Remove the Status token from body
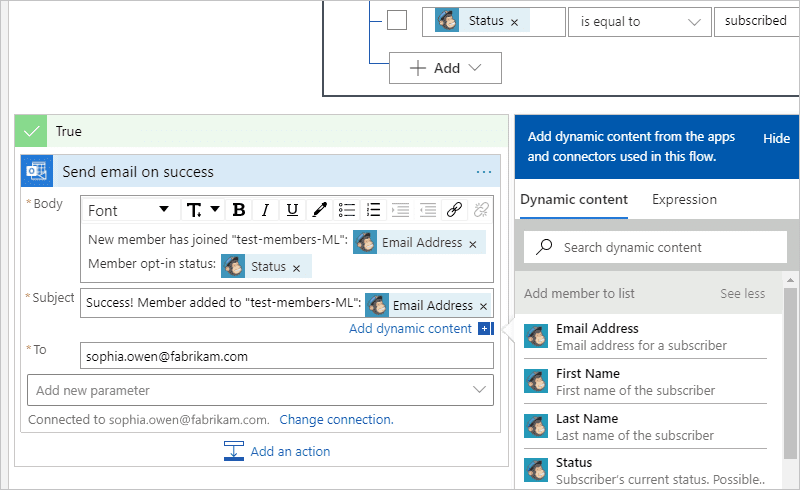Screen dimensions: 800x490 coord(296,268)
